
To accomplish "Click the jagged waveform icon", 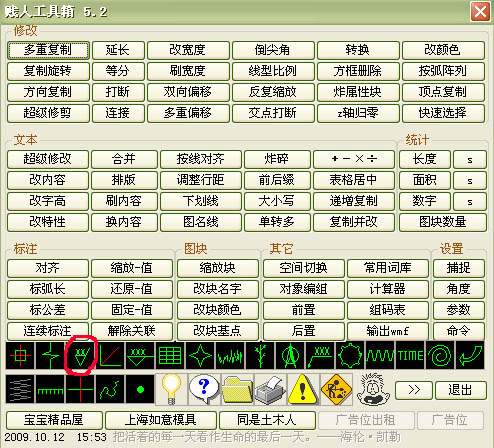I will (x=230, y=355).
